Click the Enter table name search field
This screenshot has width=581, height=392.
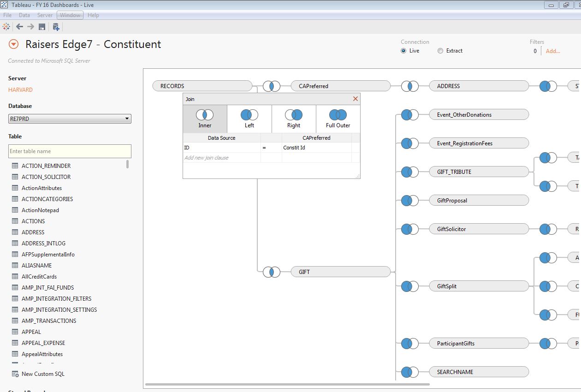point(70,151)
